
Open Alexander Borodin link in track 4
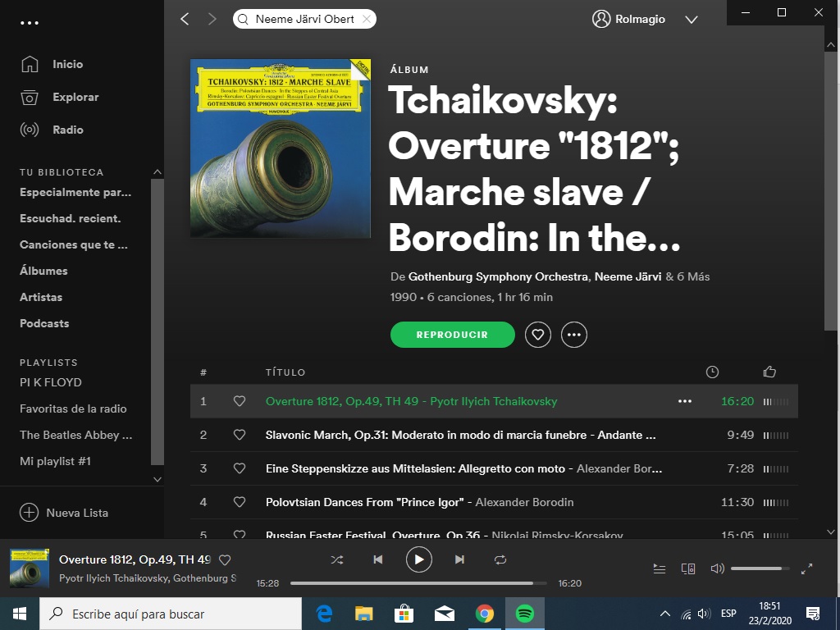[524, 502]
